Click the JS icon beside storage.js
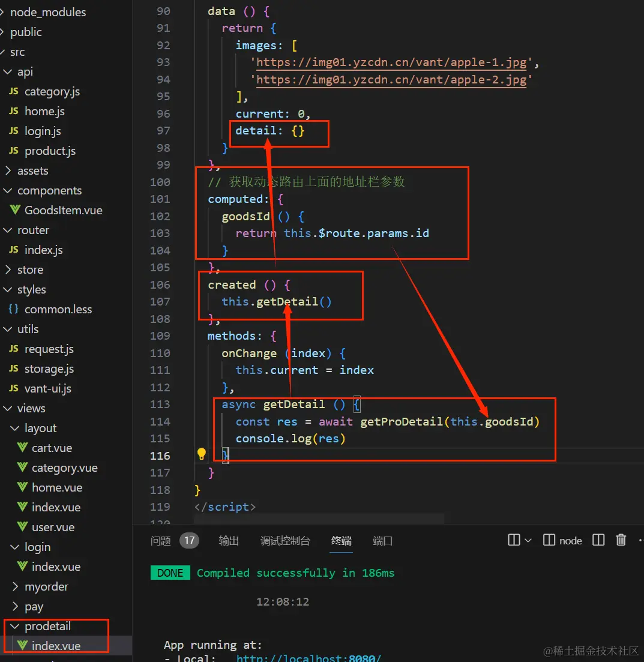The width and height of the screenshot is (644, 662). 14,369
